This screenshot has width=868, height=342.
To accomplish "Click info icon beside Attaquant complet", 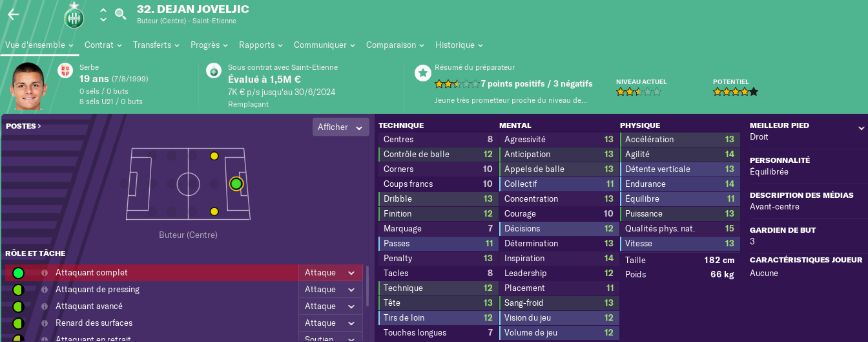I will tap(45, 273).
